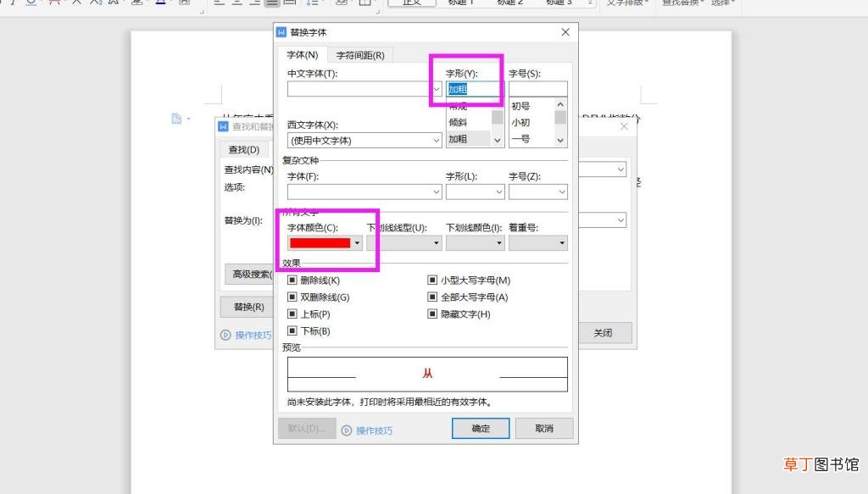Expand the 中文字体(T) combo box
The width and height of the screenshot is (868, 494).
point(437,89)
